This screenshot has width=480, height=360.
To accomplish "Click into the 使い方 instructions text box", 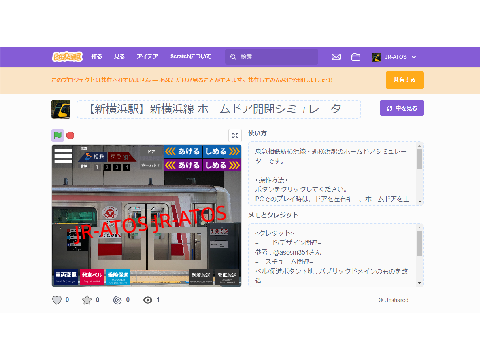I will click(x=336, y=173).
